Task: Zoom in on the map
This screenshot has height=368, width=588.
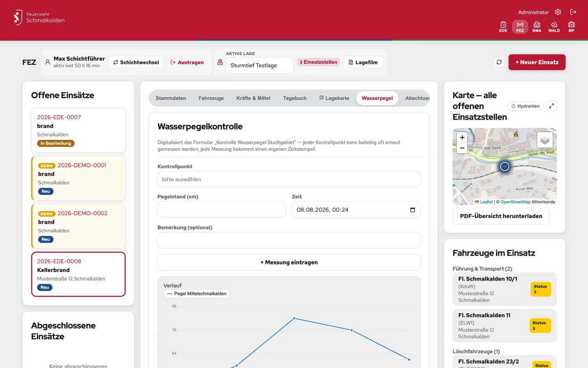Action: 462,138
